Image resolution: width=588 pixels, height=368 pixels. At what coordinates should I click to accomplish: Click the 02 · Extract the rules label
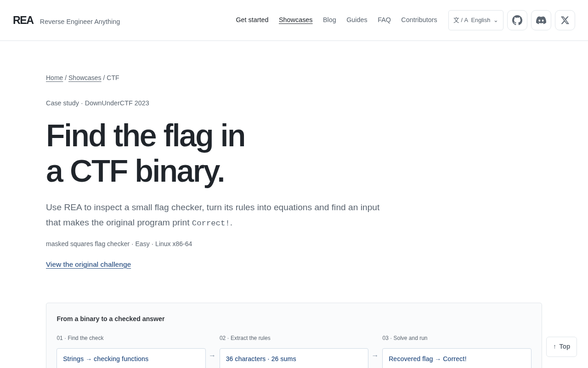click(245, 338)
